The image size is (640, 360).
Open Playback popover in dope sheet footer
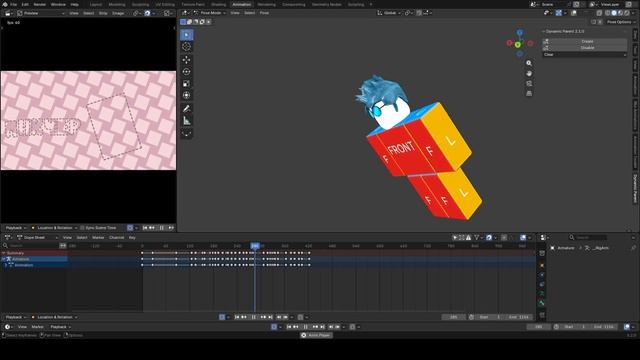pyautogui.click(x=16, y=317)
